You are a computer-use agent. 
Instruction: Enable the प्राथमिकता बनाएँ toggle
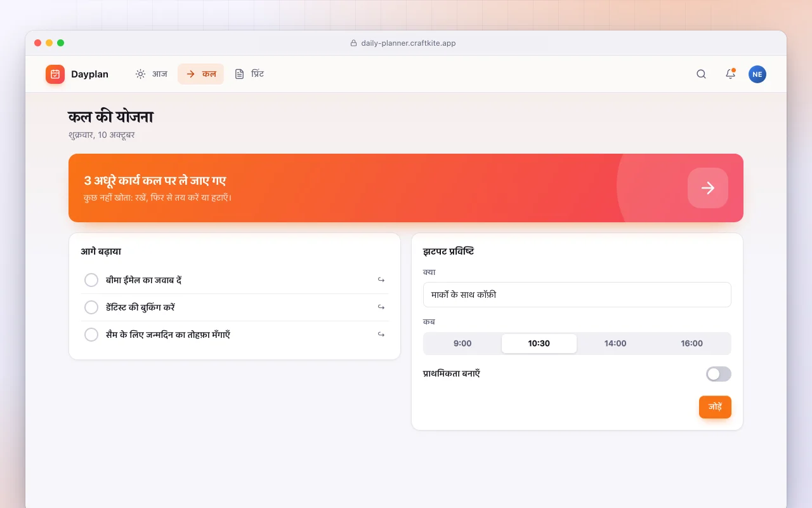pyautogui.click(x=719, y=374)
